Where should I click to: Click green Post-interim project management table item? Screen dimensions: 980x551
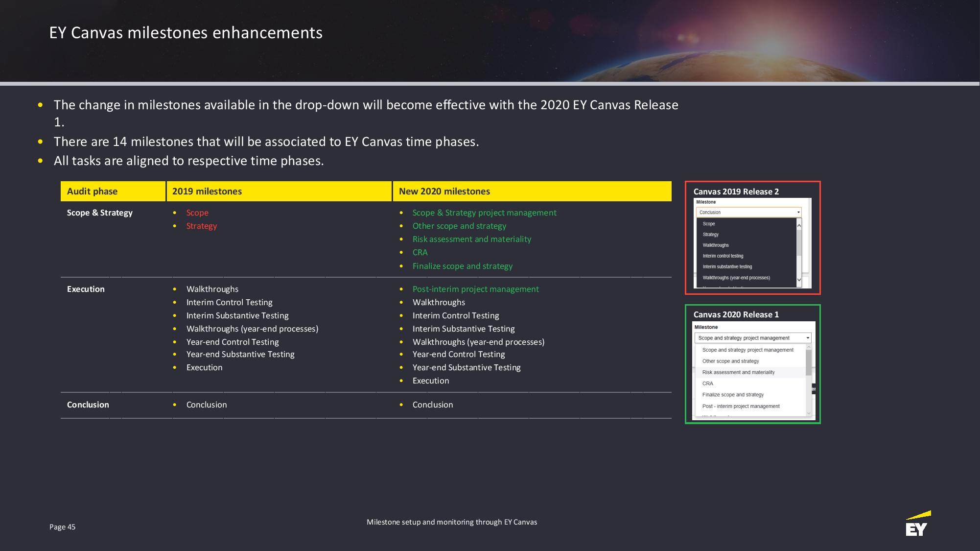pos(475,289)
